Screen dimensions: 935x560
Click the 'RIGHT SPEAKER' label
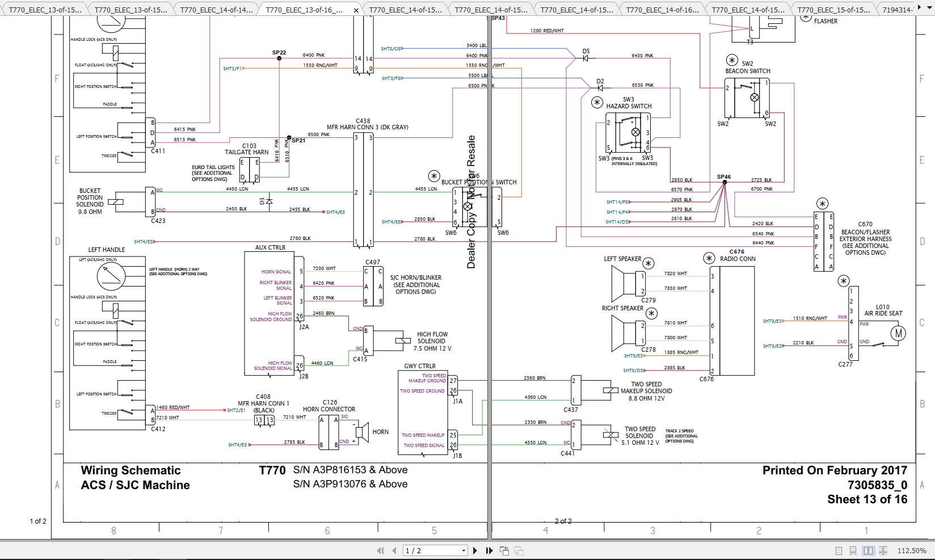pos(622,308)
